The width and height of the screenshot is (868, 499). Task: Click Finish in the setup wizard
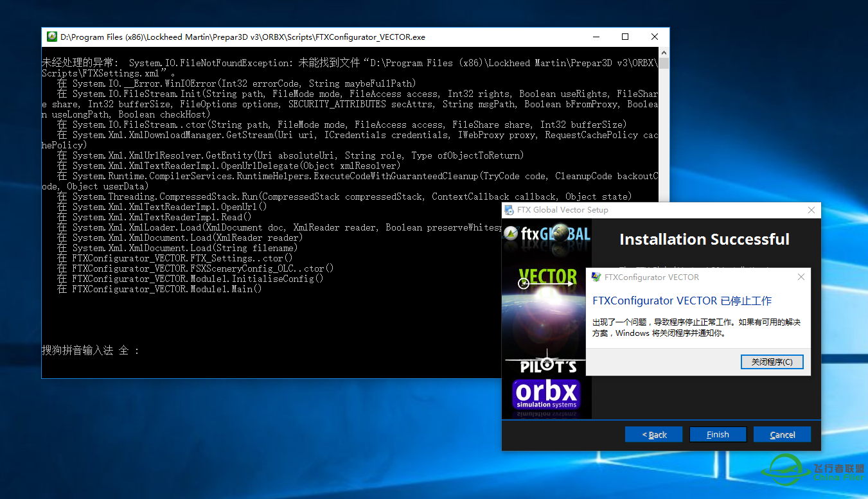point(718,435)
